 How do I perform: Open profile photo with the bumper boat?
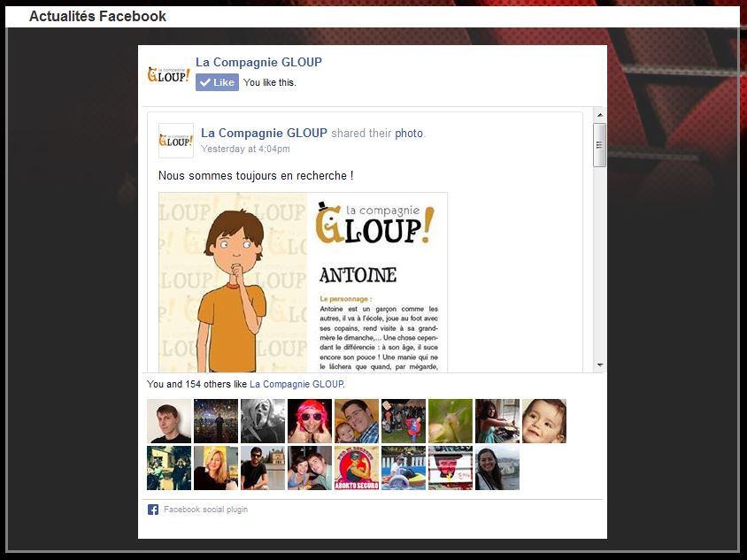(404, 468)
